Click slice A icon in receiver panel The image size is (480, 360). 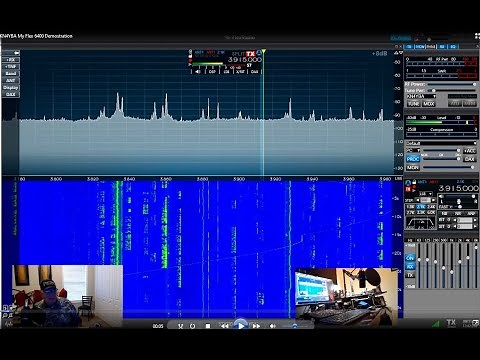(x=408, y=183)
